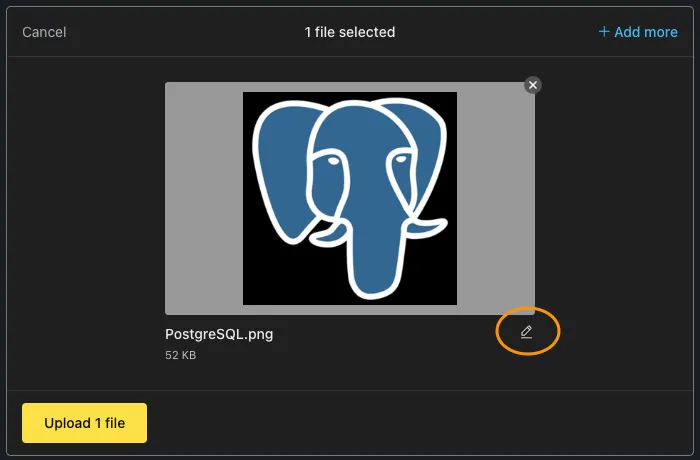
Task: Cancel the file upload dialog
Action: 44,32
